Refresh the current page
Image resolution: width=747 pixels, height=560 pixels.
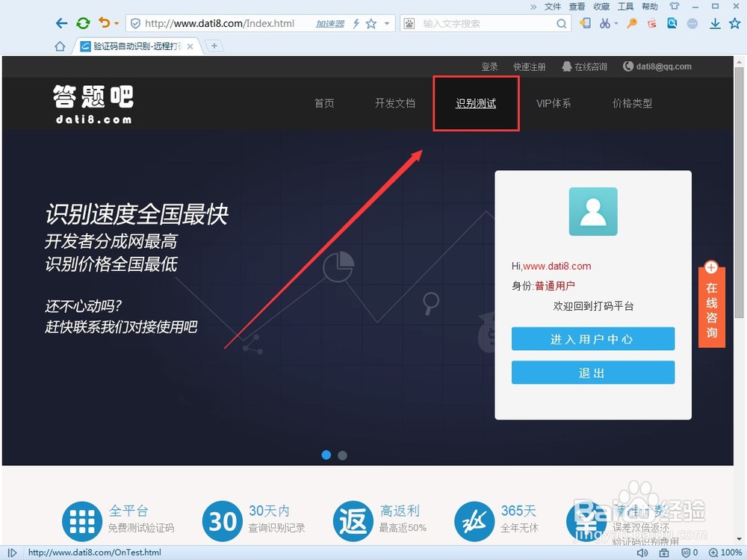[x=83, y=23]
